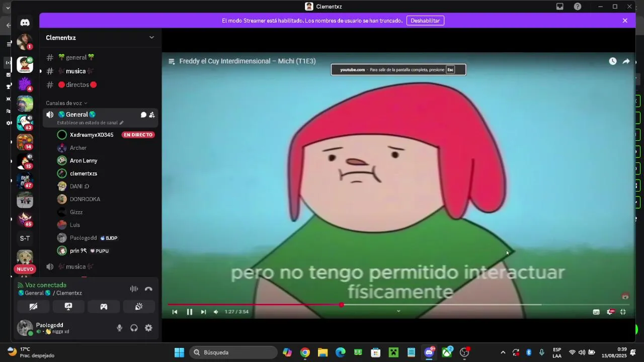Toggle YouTube subtitles
The image size is (644, 362).
[x=596, y=312]
